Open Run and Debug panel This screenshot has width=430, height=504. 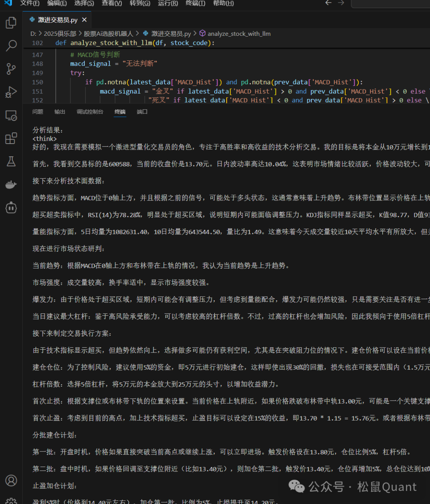point(11,92)
